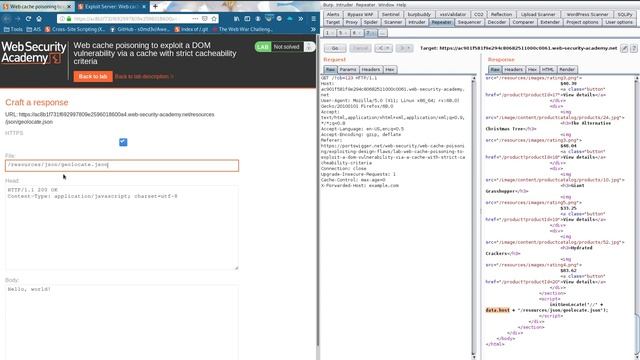The height and width of the screenshot is (360, 640).
Task: Save page to Pocket icon
Action: 205,19
